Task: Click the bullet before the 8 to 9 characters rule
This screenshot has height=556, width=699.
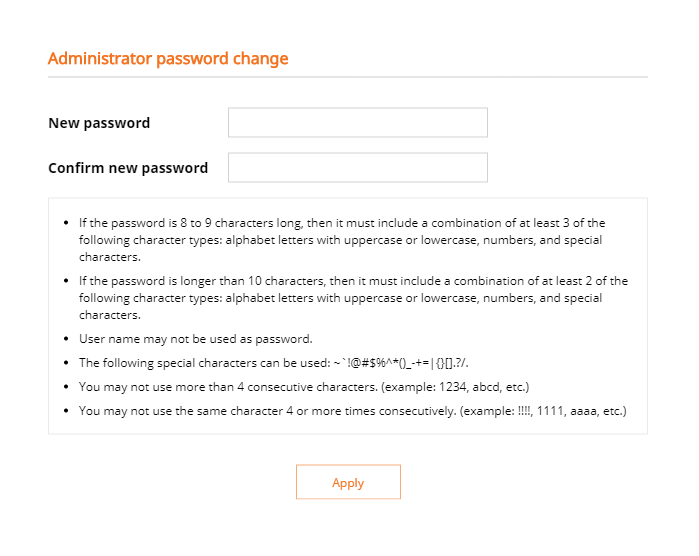Action: tap(66, 223)
